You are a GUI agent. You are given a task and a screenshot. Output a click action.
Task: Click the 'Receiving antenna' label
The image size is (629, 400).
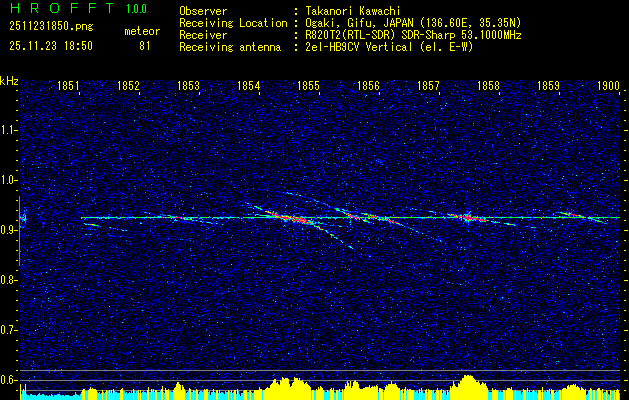(230, 47)
